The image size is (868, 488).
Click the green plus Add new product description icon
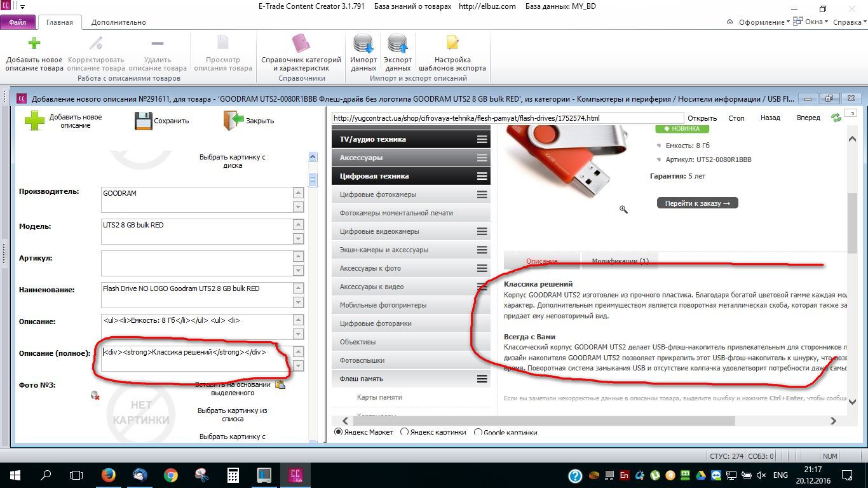[x=34, y=43]
